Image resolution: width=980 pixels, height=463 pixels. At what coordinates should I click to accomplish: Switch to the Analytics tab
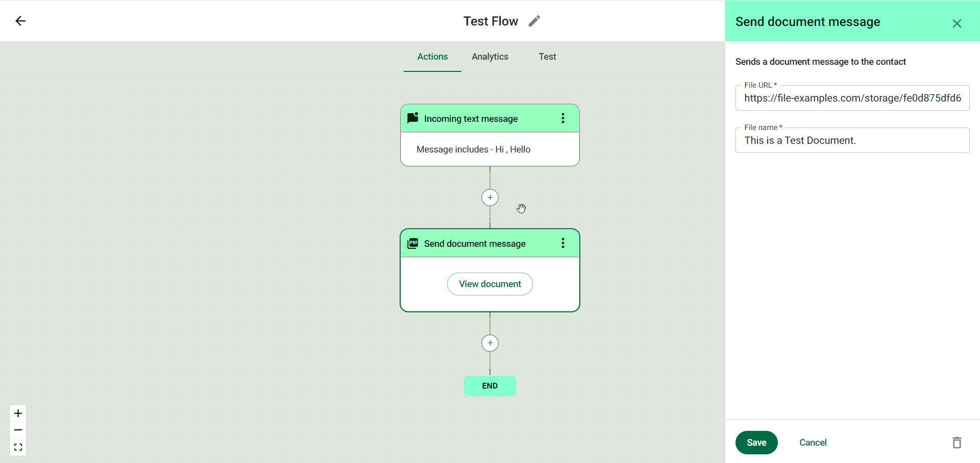(x=490, y=57)
